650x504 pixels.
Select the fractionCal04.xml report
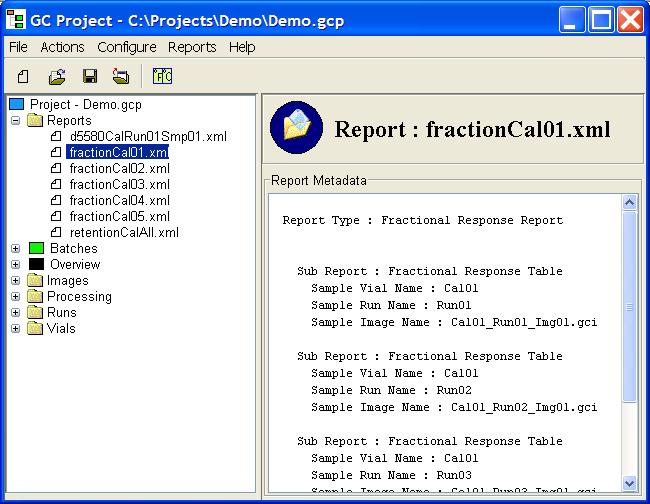[120, 200]
